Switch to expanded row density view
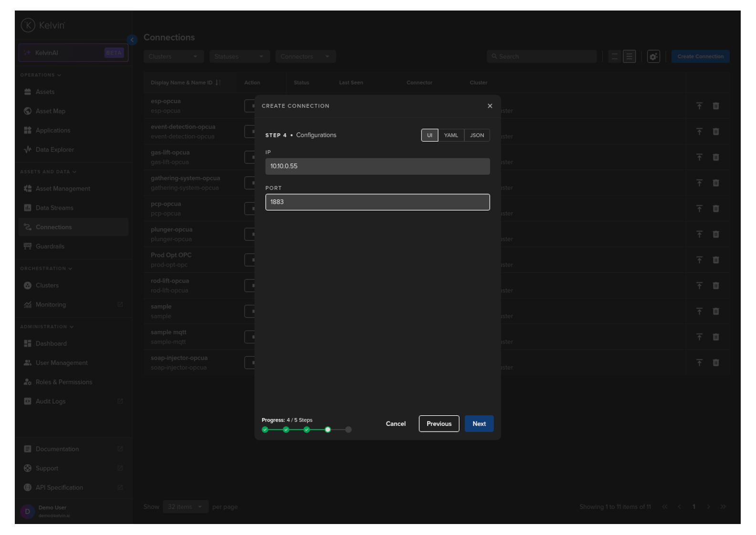This screenshot has width=756, height=535. click(x=630, y=56)
